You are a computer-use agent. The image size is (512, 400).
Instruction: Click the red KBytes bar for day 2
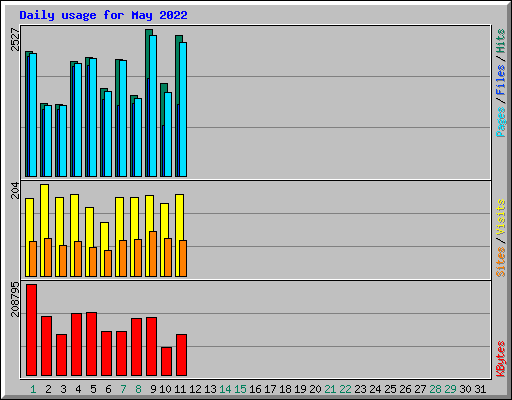click(x=46, y=346)
